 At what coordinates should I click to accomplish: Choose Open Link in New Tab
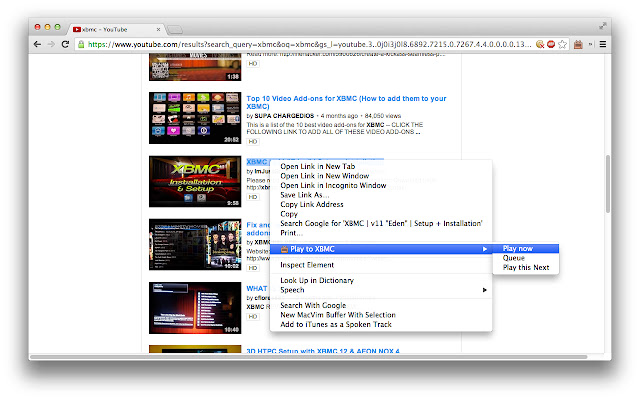point(318,167)
